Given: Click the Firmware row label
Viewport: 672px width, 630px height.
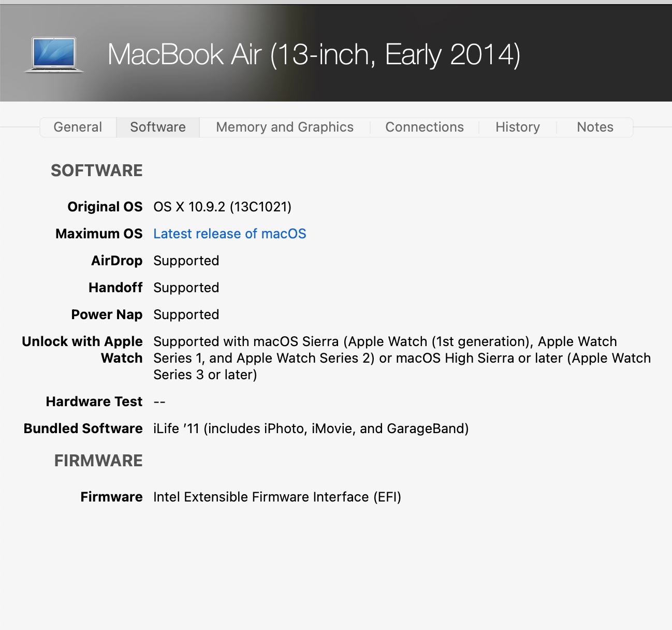Looking at the screenshot, I should [x=111, y=497].
